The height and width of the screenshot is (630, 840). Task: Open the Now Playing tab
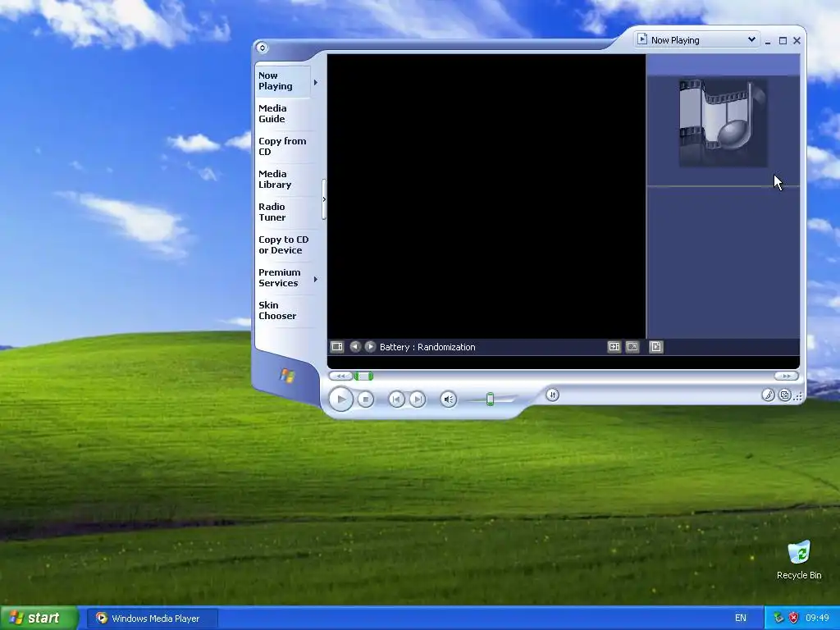tap(282, 81)
